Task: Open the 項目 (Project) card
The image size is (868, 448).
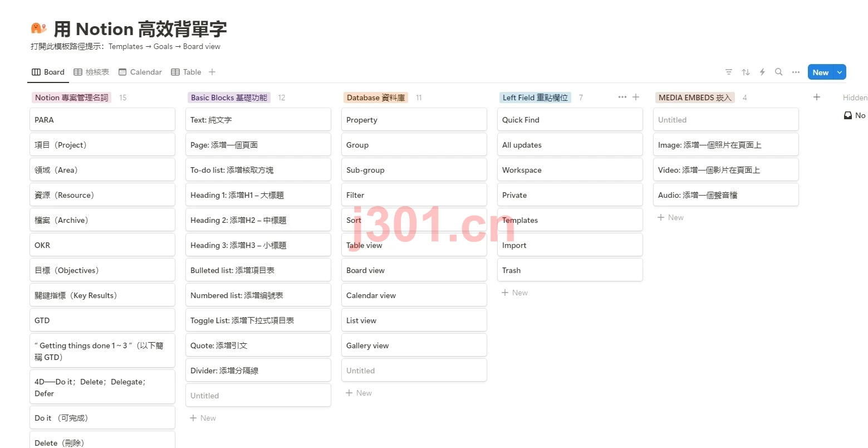Action: click(102, 145)
